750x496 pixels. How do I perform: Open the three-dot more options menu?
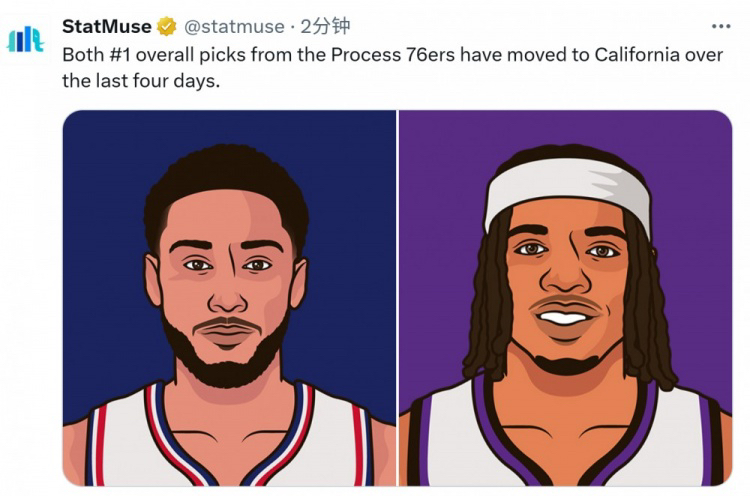coord(720,27)
